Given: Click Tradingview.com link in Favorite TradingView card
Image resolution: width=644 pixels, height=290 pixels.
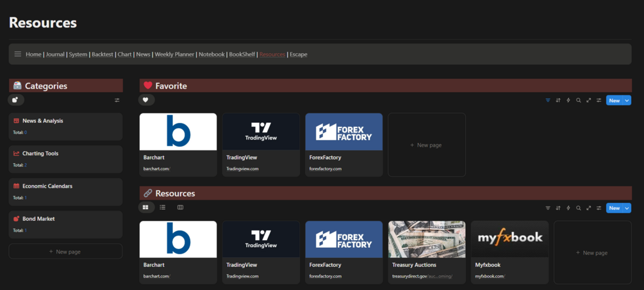Looking at the screenshot, I should (x=242, y=168).
